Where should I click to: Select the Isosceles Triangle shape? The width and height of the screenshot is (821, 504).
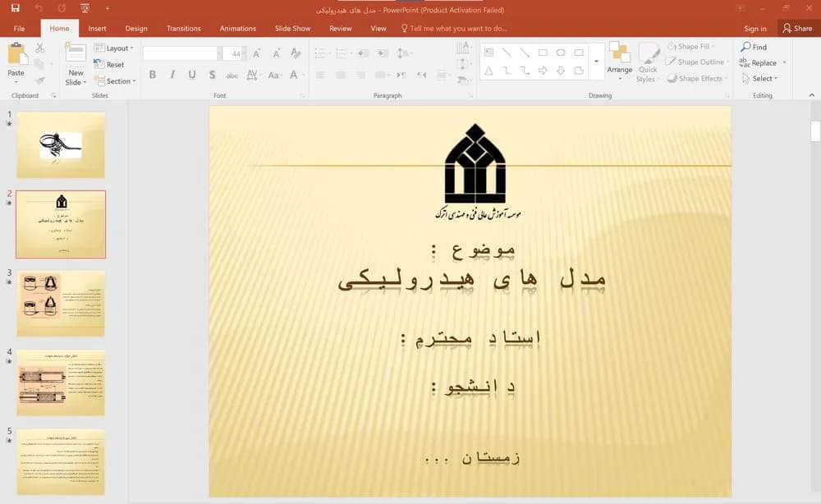tap(488, 71)
